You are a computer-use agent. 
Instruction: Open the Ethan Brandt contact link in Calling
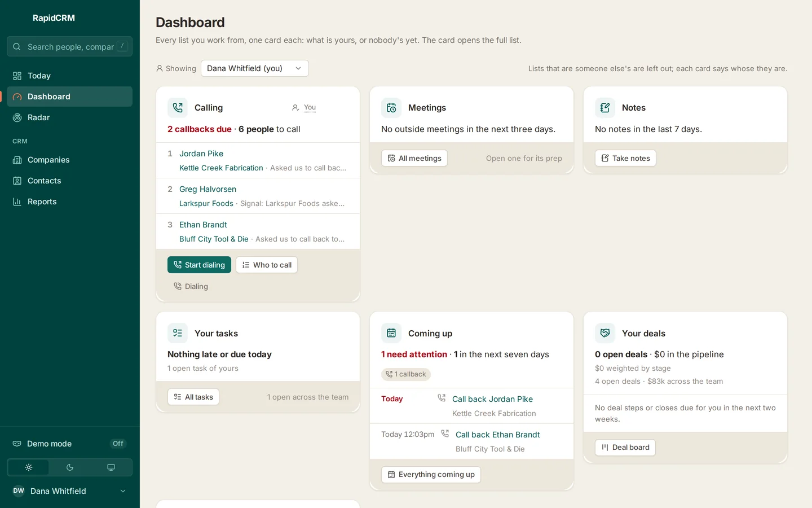point(203,225)
